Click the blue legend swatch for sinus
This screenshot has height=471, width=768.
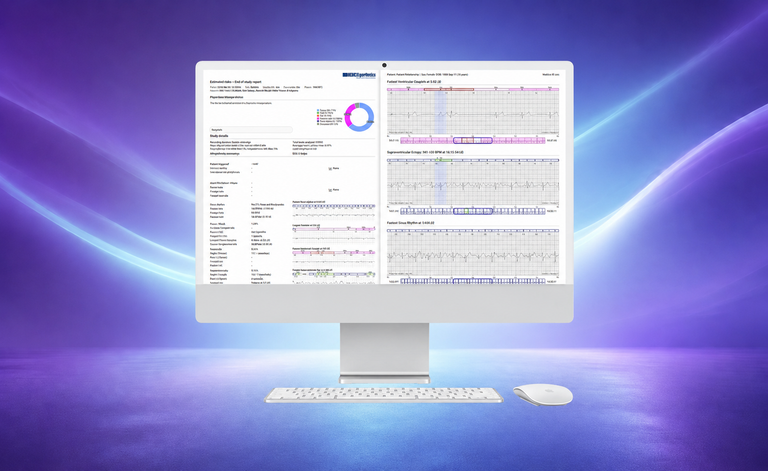pyautogui.click(x=318, y=110)
